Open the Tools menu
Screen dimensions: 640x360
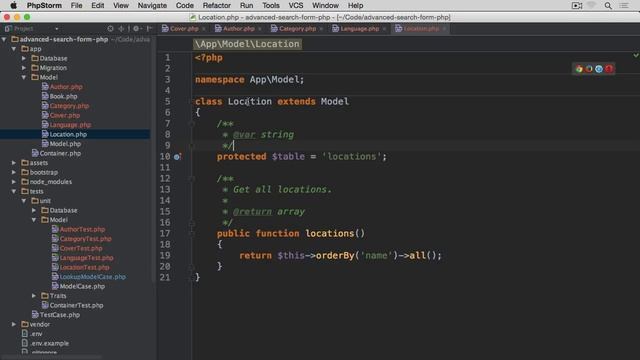tap(271, 6)
